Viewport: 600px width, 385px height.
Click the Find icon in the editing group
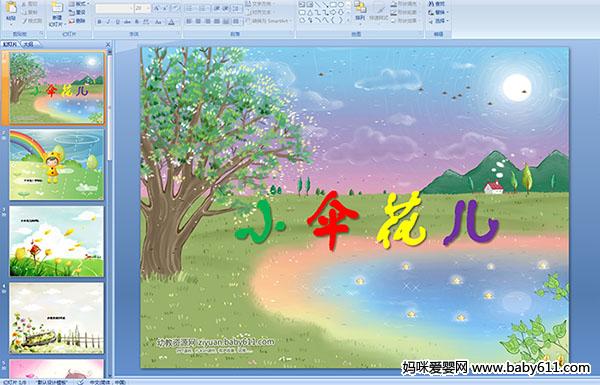[x=437, y=4]
